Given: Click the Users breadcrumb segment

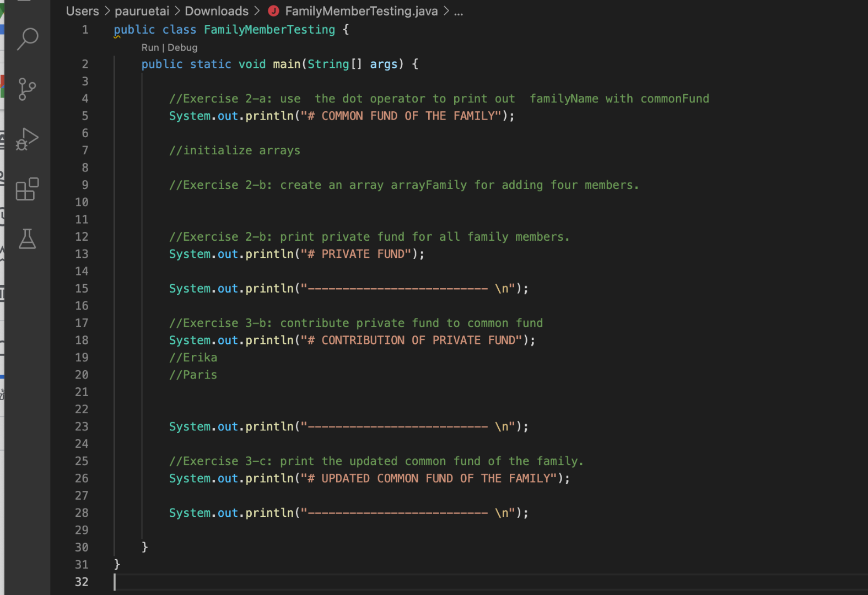Looking at the screenshot, I should [83, 11].
